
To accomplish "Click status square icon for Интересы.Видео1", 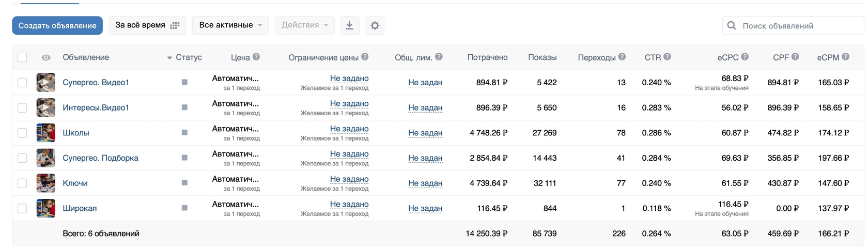I will 184,107.
